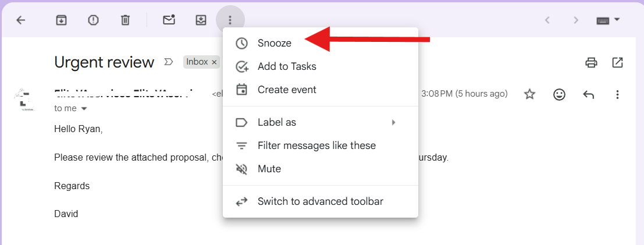
Task: Mark the email as unread
Action: tap(169, 20)
